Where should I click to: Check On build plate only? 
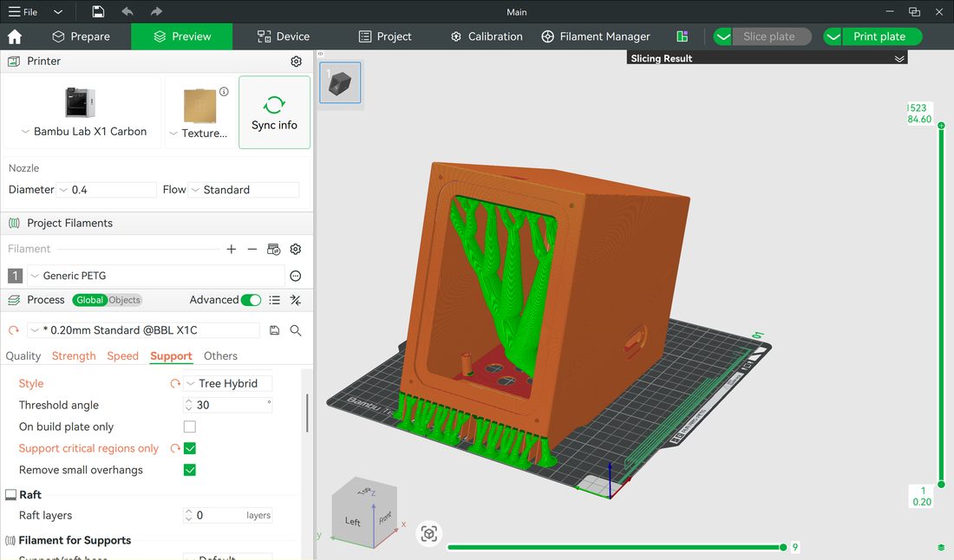(190, 427)
